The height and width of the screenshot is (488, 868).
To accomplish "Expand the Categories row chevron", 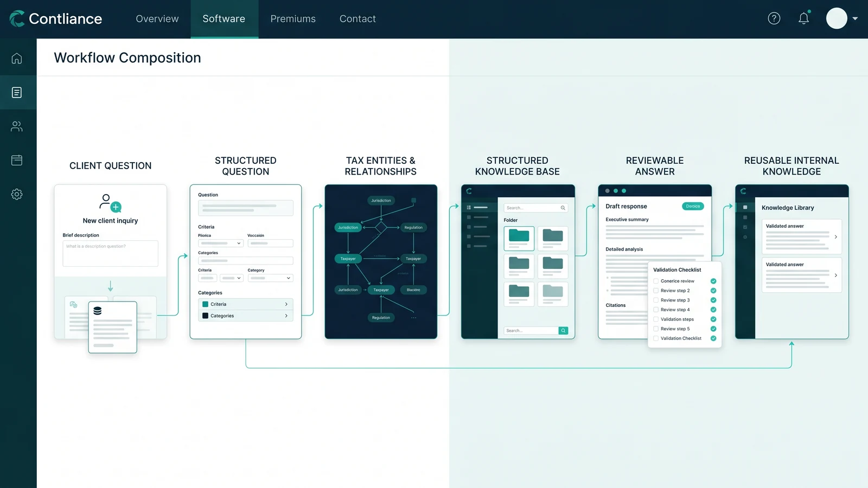I will 286,316.
